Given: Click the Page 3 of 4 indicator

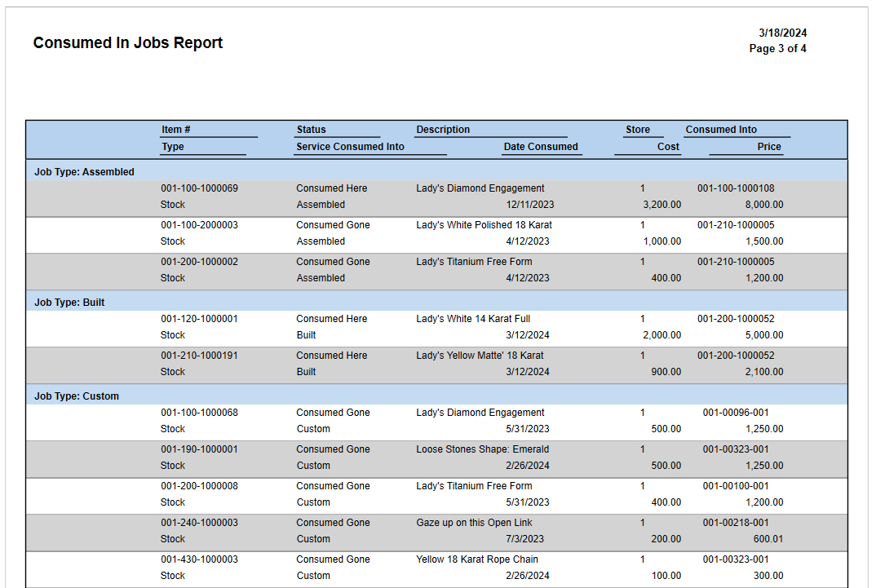Looking at the screenshot, I should pyautogui.click(x=777, y=49).
